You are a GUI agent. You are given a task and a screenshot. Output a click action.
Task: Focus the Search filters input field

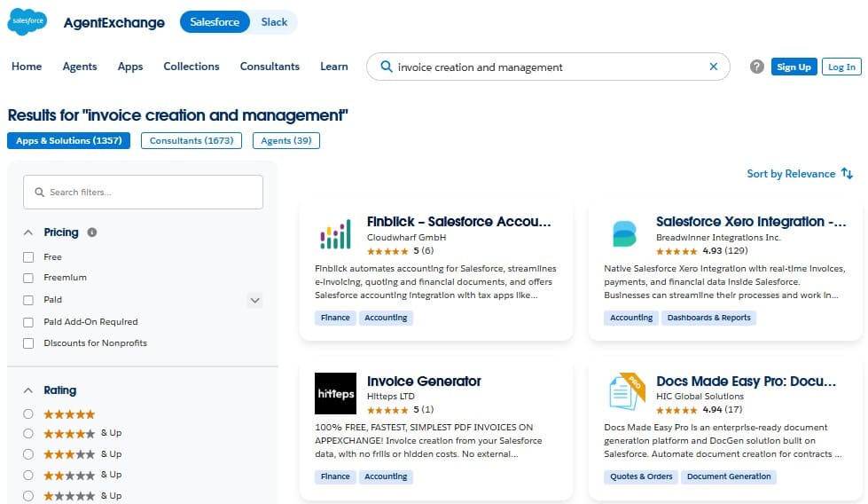tap(143, 193)
